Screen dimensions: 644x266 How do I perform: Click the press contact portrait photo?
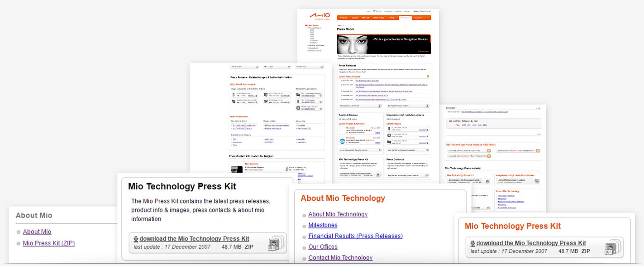pyautogui.click(x=236, y=169)
